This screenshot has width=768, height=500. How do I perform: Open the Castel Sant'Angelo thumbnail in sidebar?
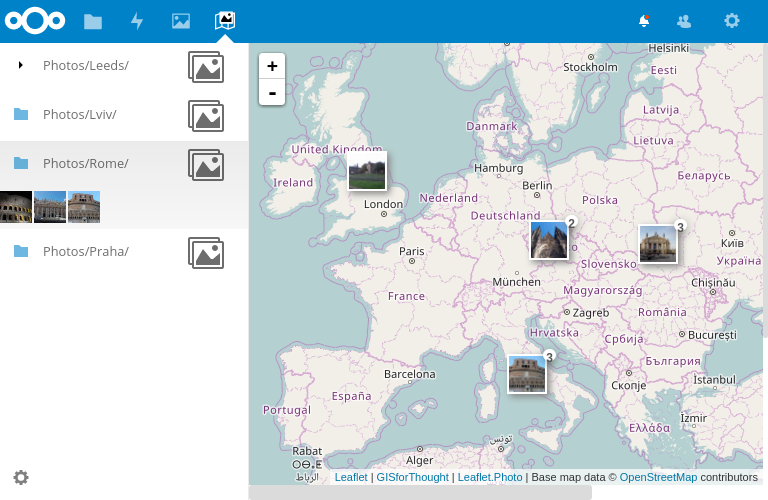coord(84,207)
